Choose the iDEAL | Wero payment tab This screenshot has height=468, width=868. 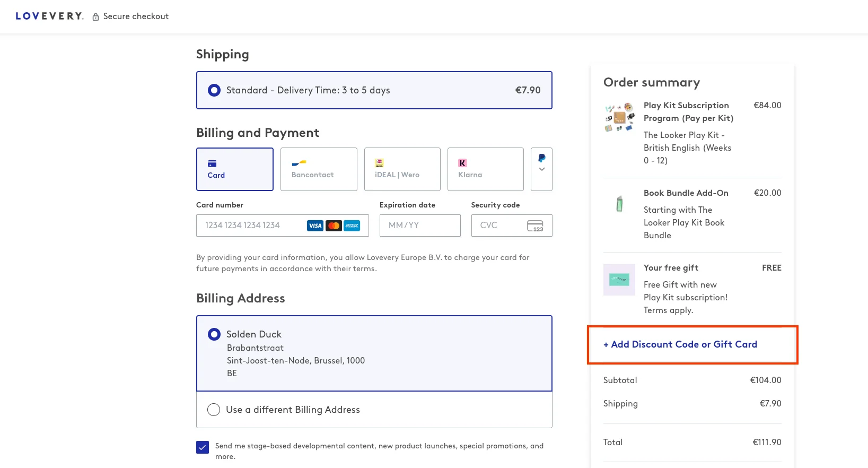[x=402, y=169]
